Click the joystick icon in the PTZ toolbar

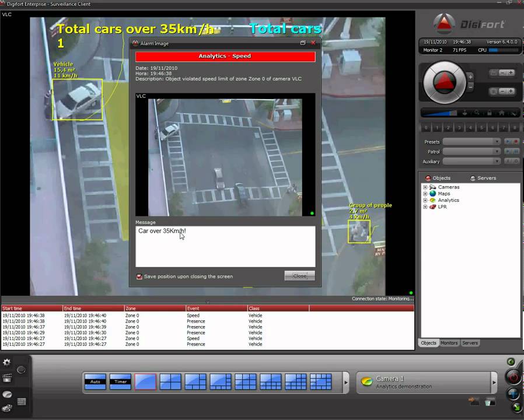[464, 113]
